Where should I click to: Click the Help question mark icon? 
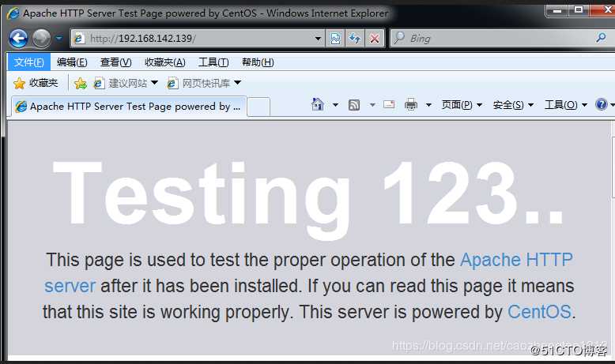click(x=602, y=104)
